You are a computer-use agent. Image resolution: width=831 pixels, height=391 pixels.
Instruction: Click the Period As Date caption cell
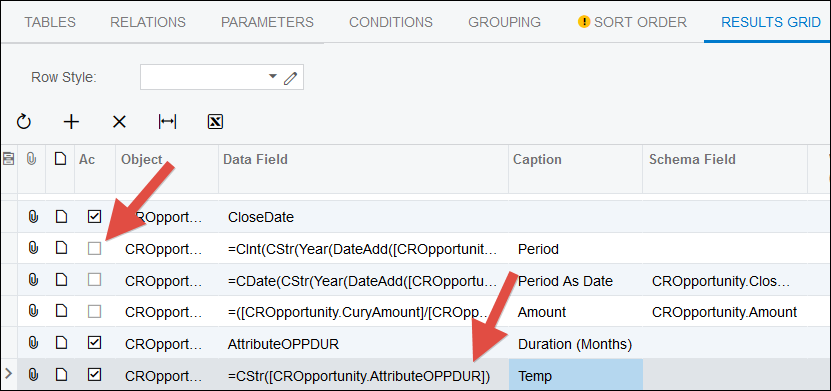(576, 280)
